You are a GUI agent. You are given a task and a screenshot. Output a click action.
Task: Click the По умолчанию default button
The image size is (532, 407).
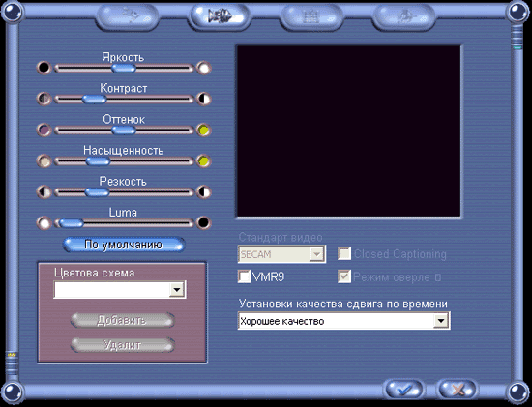pyautogui.click(x=124, y=245)
